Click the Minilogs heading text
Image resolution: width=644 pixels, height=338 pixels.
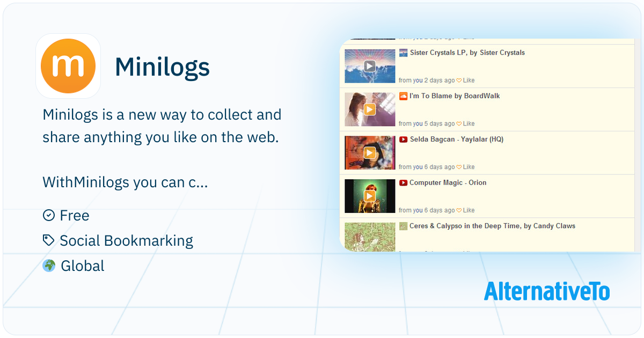pos(162,67)
